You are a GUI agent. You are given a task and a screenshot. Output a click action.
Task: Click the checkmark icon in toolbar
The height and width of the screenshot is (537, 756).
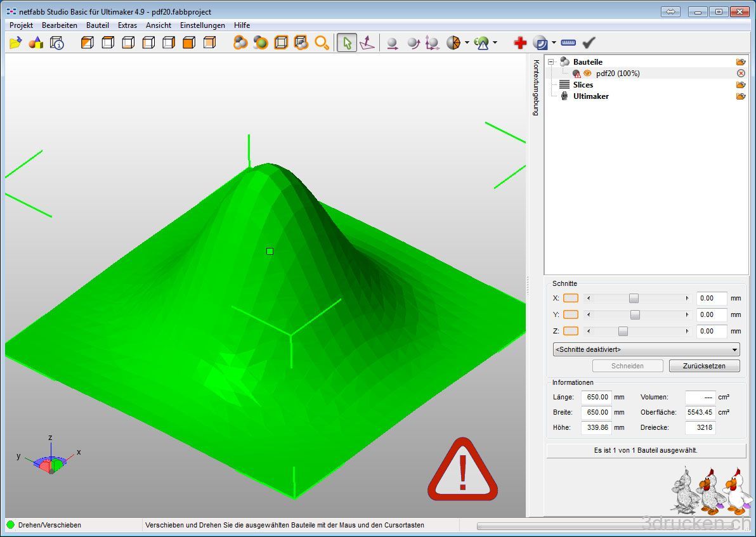pyautogui.click(x=589, y=43)
